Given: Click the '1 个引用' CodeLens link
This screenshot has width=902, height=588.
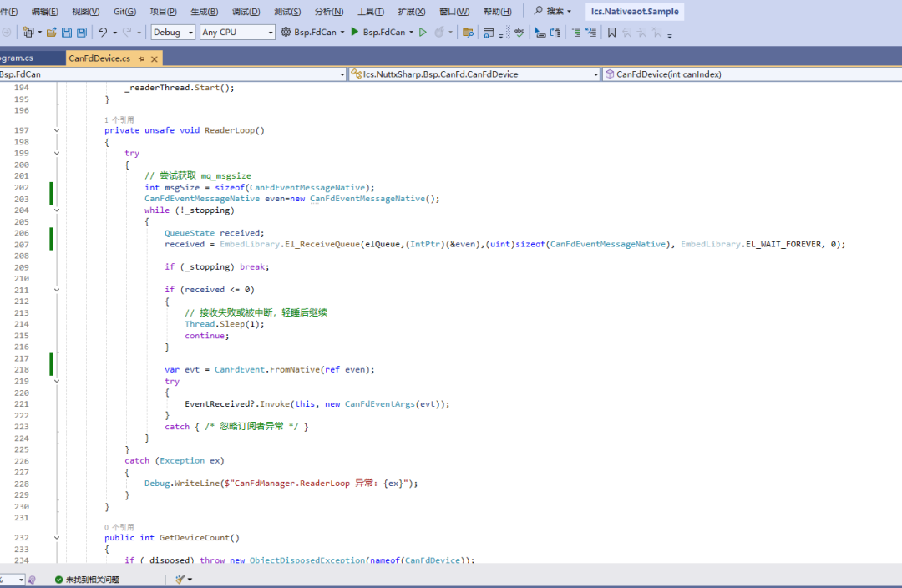Looking at the screenshot, I should pos(119,119).
